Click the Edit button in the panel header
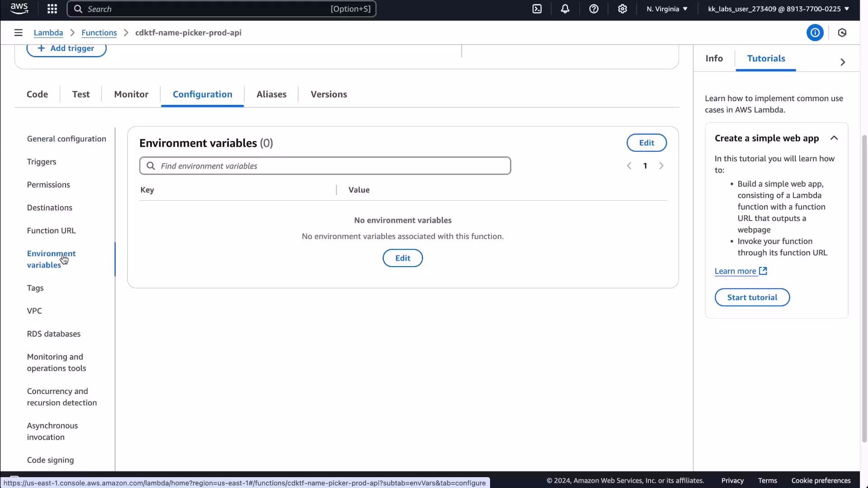 646,143
